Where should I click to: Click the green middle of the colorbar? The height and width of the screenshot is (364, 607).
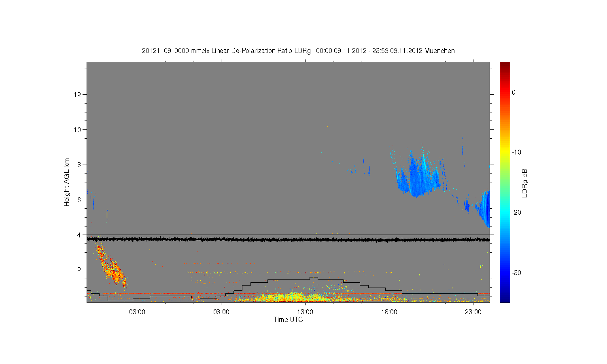[505, 182]
